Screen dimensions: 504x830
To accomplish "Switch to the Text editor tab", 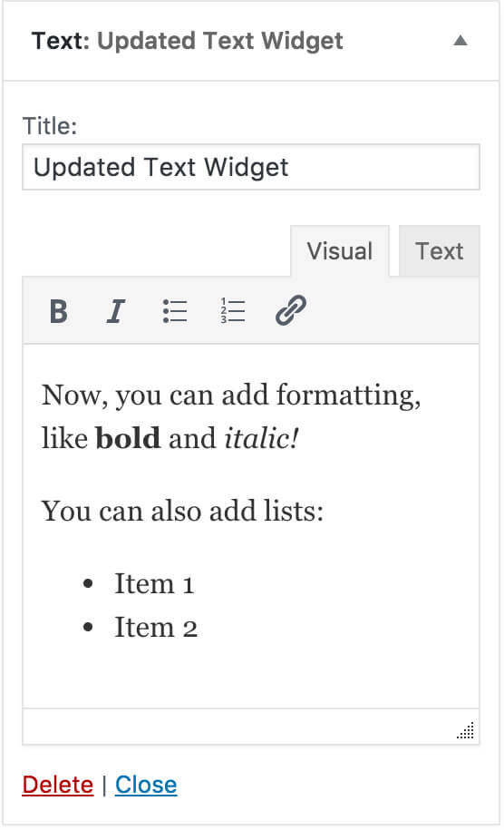I will coord(439,251).
